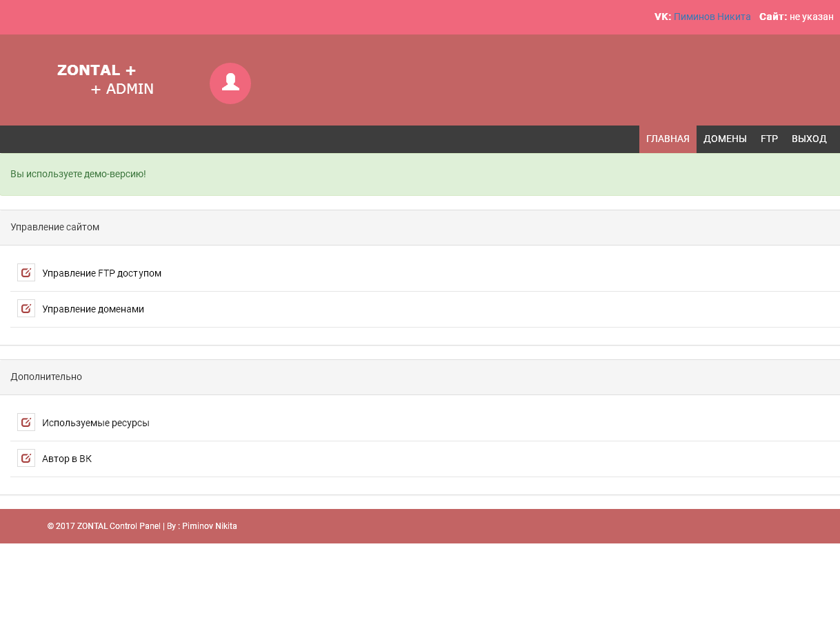Click the green demo-version notice banner
Viewport: 840px width, 620px height.
419,174
